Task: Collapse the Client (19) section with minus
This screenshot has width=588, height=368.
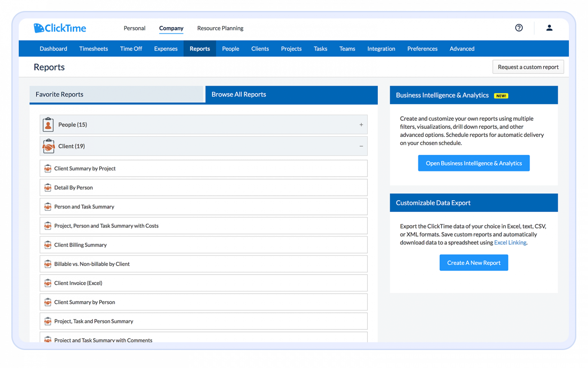Action: pos(361,146)
